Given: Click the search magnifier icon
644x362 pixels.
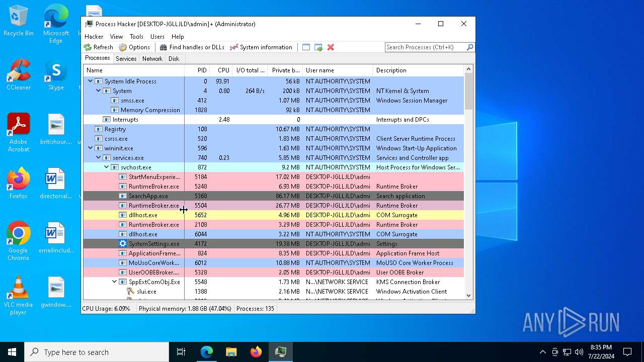Looking at the screenshot, I should (470, 47).
